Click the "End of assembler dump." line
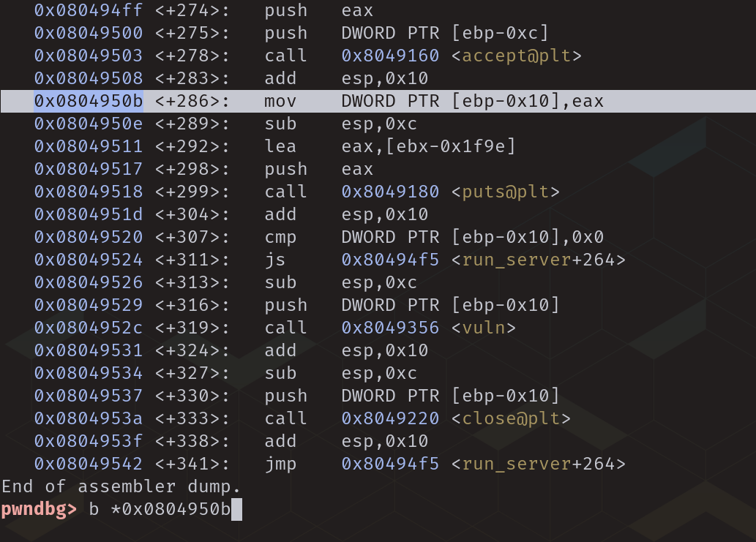 click(121, 486)
